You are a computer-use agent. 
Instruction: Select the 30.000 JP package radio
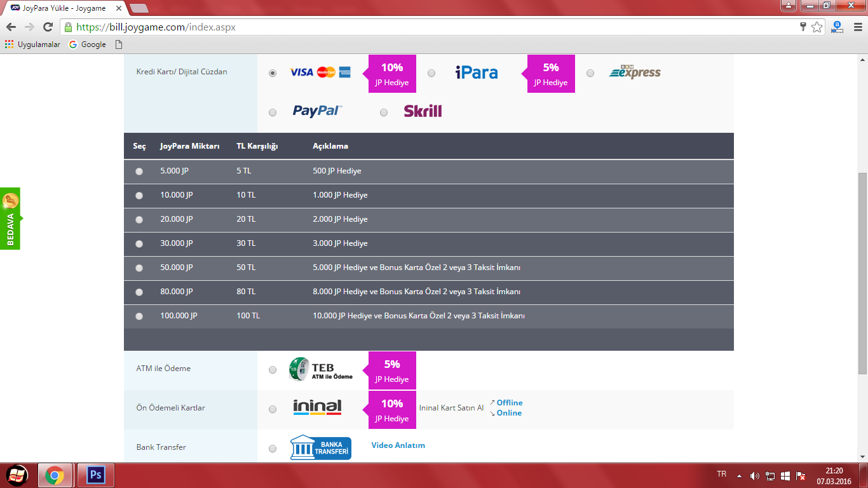(x=139, y=244)
